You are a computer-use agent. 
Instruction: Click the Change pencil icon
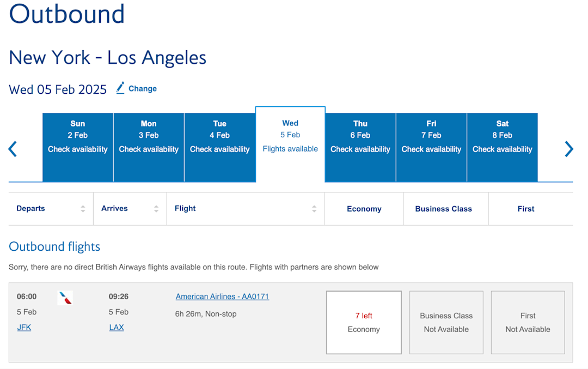[120, 88]
